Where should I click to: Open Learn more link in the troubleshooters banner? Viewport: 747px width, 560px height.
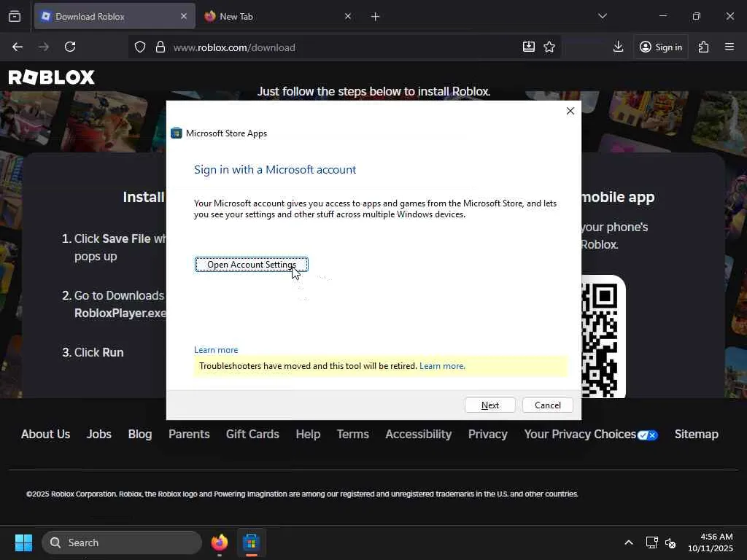442,366
